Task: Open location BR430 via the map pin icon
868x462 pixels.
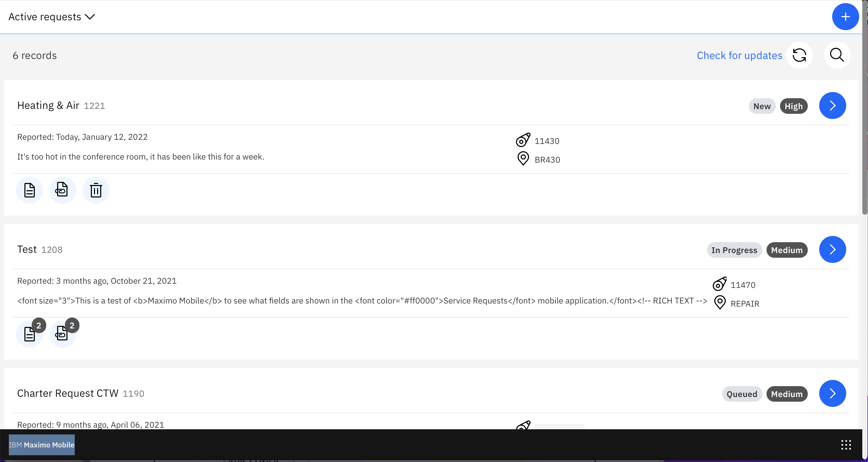Action: click(523, 159)
